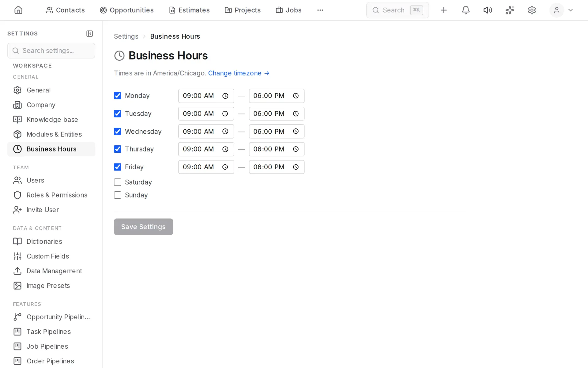Image resolution: width=588 pixels, height=368 pixels.
Task: Expand the account dropdown chevron
Action: point(571,10)
